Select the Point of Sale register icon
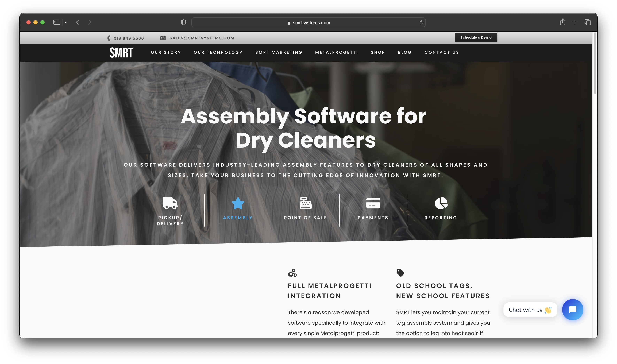The image size is (617, 364). pyautogui.click(x=305, y=203)
